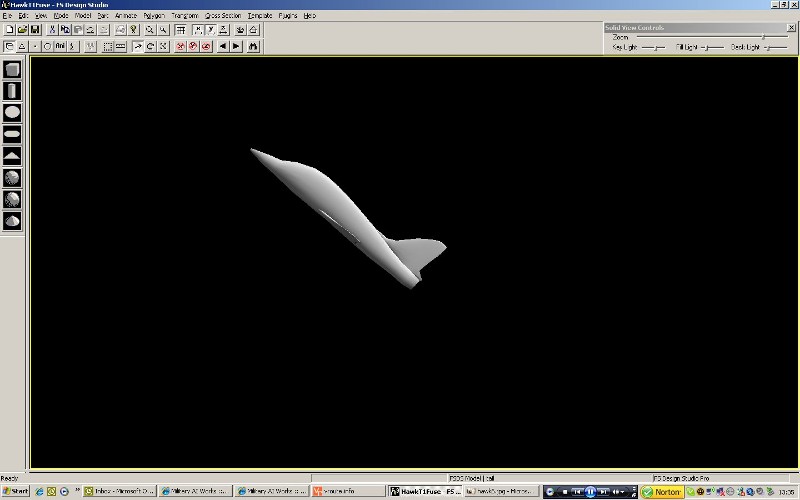Select point mode dot icon
Screen dimensions: 800x500
coord(35,46)
